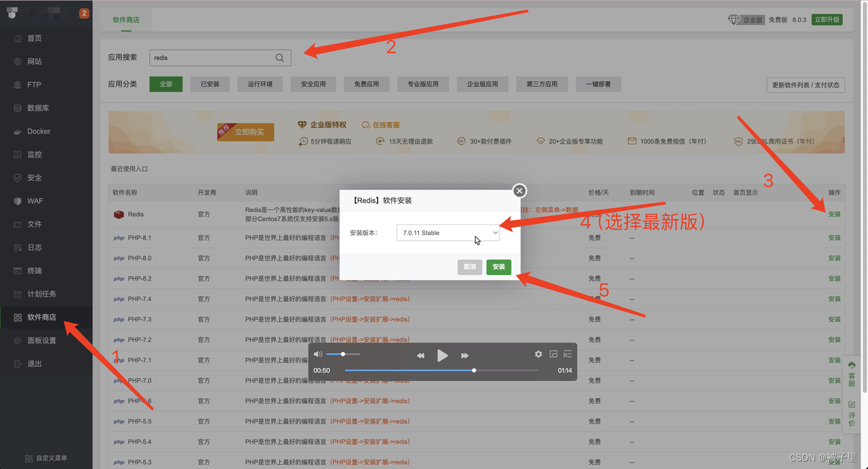Seek on the video progress bar
This screenshot has width=868, height=469.
tap(441, 371)
